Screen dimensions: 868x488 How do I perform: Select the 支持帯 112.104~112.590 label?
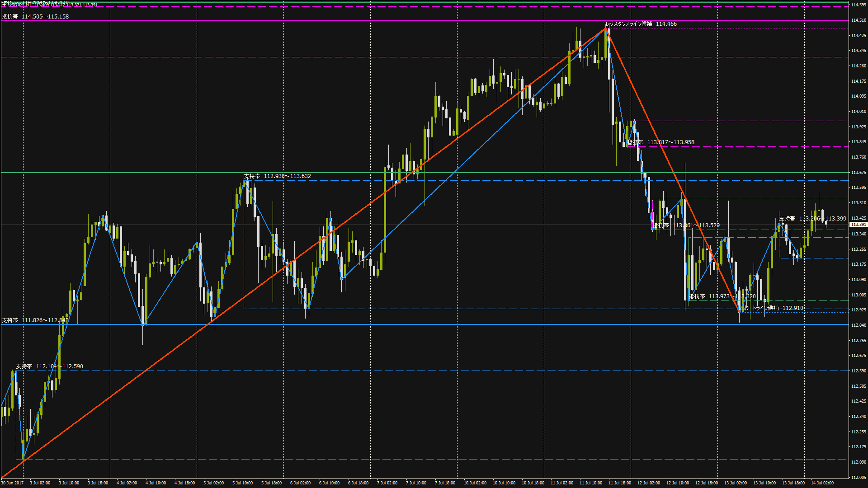(50, 366)
